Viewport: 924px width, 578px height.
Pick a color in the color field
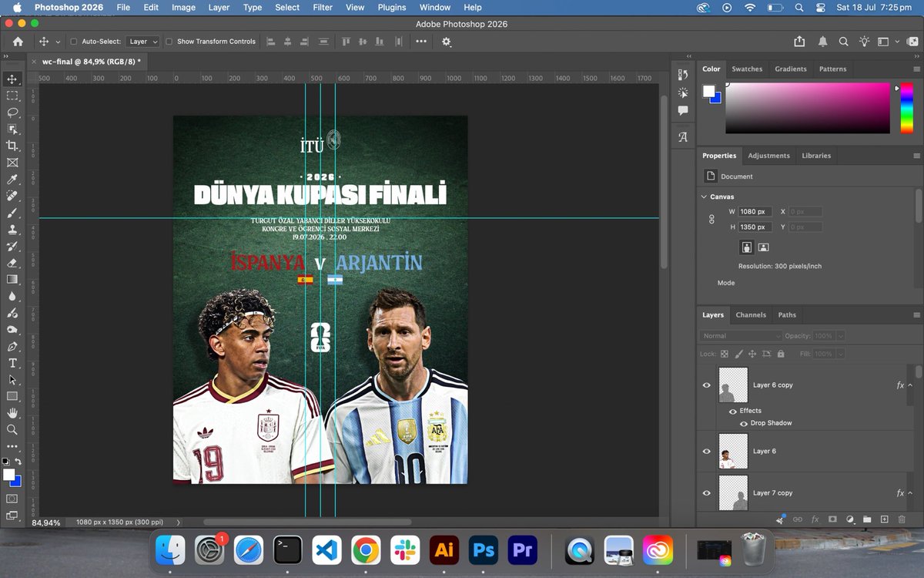(807, 108)
